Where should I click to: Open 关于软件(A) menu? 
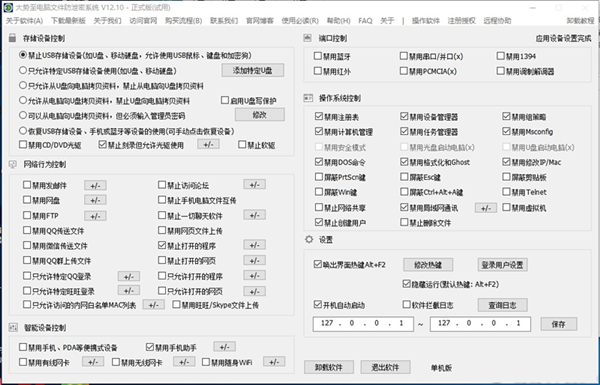point(24,21)
